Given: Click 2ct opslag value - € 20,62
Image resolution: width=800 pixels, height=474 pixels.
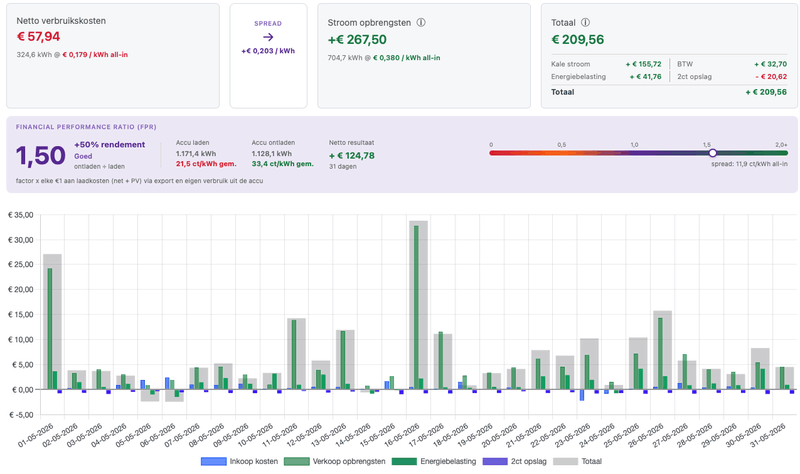Looking at the screenshot, I should coord(771,77).
